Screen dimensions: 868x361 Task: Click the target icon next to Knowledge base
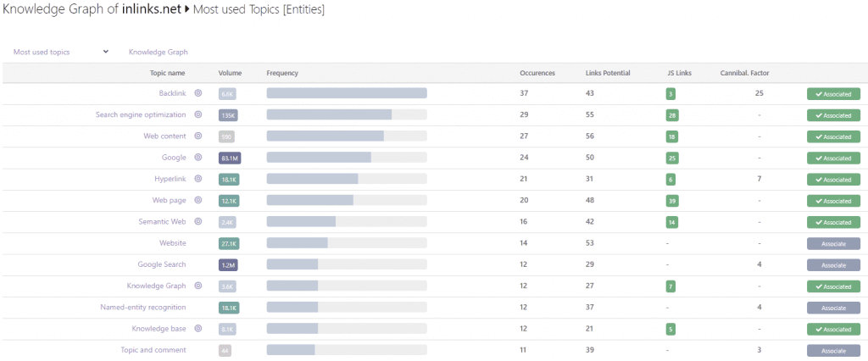tap(198, 329)
